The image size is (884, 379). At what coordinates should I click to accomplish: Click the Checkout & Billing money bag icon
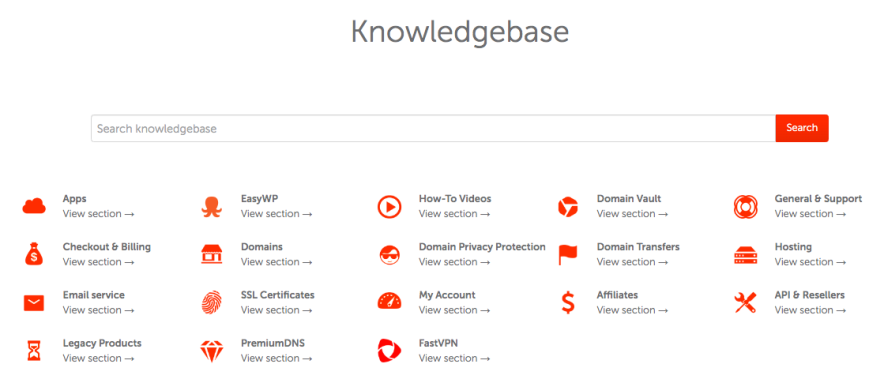pos(34,254)
